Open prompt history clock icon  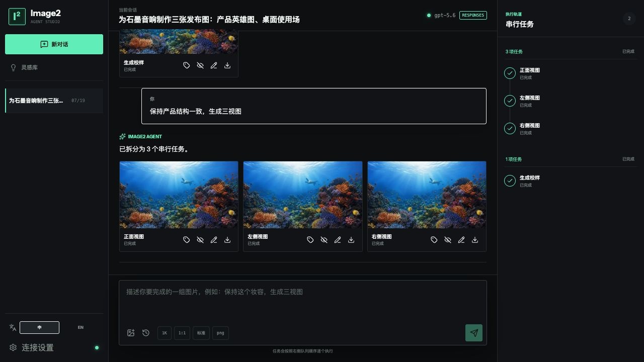coord(146,333)
